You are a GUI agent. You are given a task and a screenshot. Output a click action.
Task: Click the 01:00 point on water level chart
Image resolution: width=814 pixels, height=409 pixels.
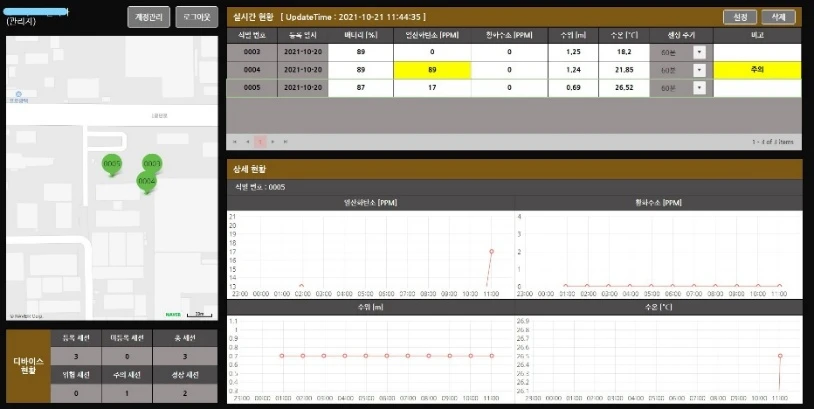(x=282, y=356)
